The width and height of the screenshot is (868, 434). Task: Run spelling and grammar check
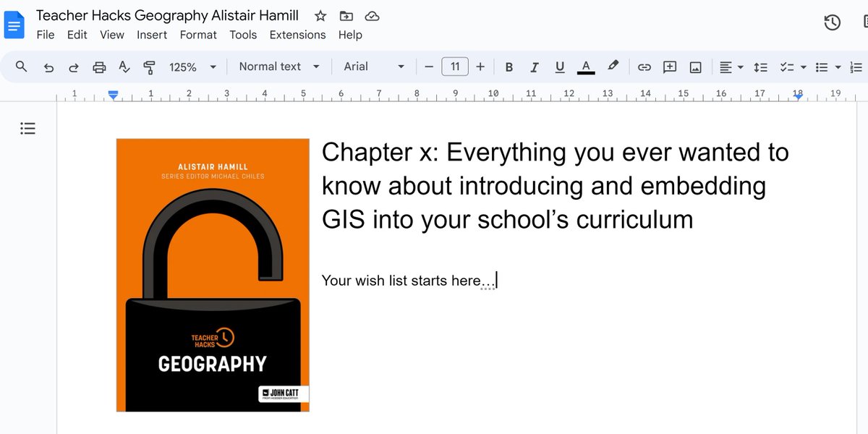point(124,67)
